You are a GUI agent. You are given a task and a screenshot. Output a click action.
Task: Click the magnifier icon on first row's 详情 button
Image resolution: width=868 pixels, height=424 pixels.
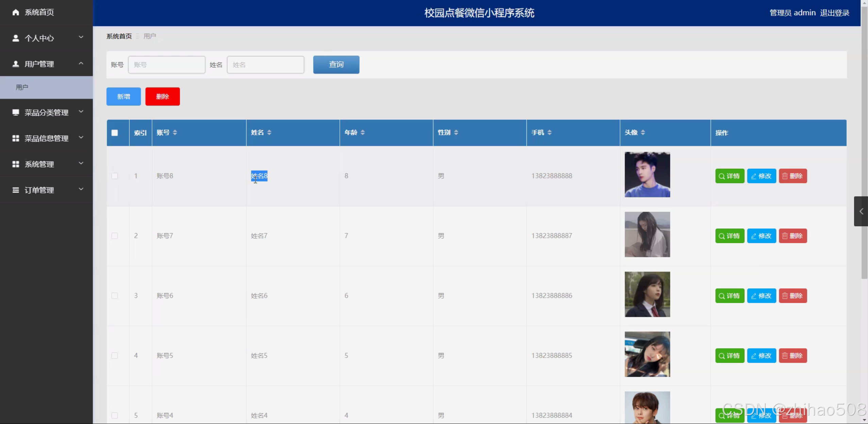pyautogui.click(x=721, y=176)
